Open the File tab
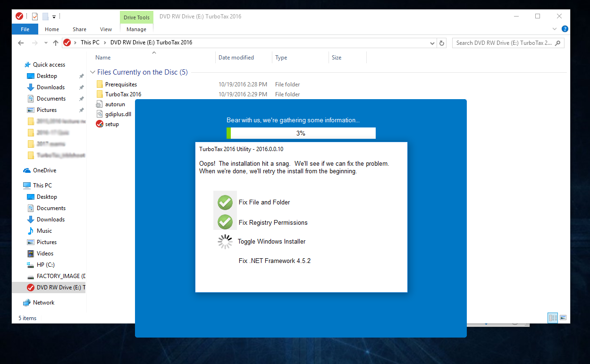Screen dimensions: 590x364 point(25,29)
